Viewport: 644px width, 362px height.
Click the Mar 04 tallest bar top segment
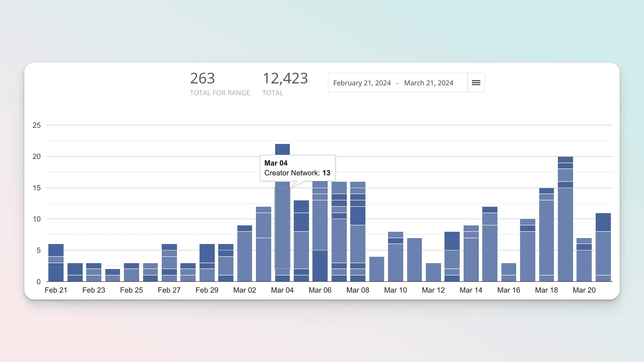click(282, 149)
